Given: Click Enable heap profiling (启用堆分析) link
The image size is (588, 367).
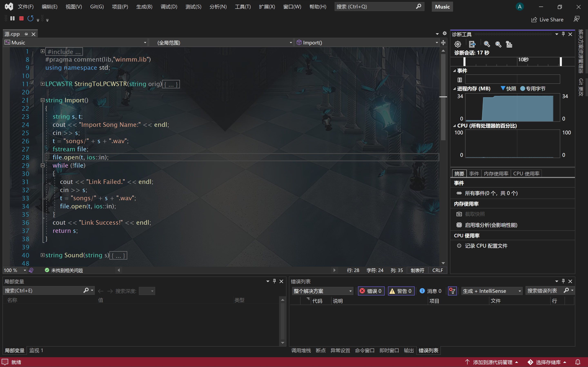Looking at the screenshot, I should [x=491, y=225].
